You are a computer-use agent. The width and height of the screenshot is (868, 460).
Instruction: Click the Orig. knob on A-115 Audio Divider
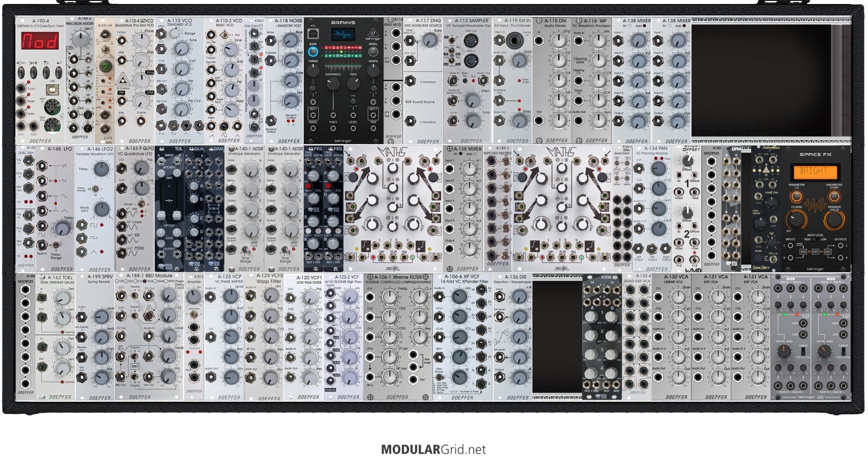559,41
